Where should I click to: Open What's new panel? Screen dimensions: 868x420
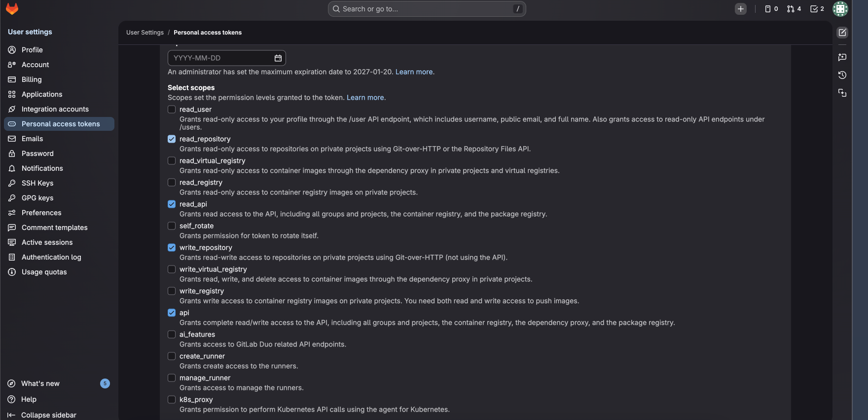pyautogui.click(x=40, y=383)
